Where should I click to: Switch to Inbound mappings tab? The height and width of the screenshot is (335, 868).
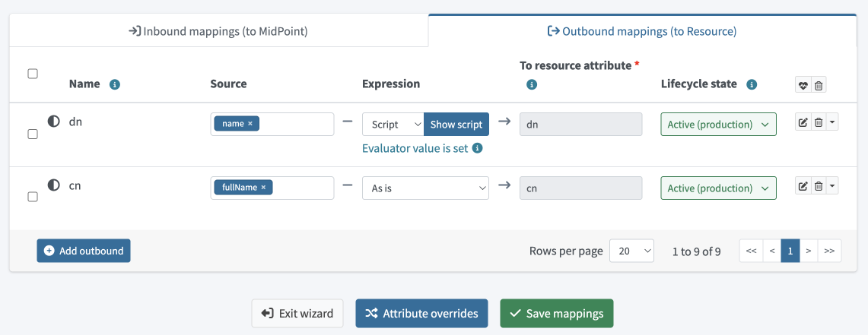[218, 31]
